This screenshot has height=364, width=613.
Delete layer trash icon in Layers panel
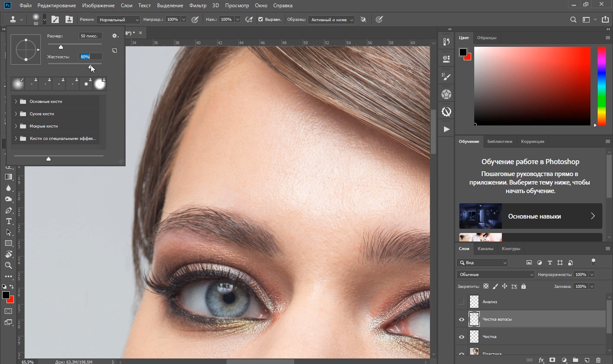(599, 360)
